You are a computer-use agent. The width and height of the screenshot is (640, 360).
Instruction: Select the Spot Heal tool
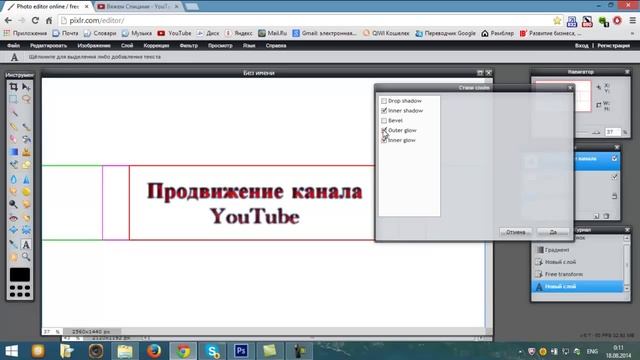(26, 218)
